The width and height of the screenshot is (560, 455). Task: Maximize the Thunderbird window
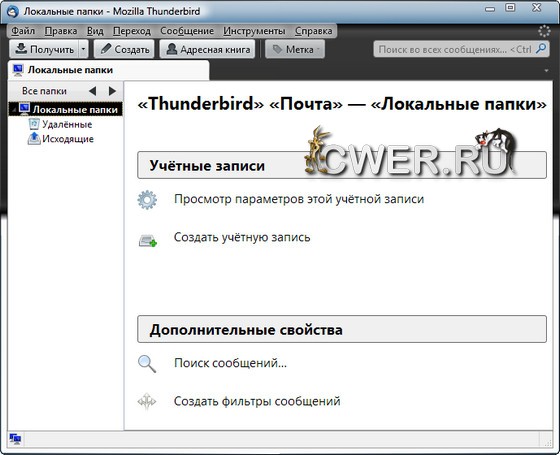pos(510,7)
